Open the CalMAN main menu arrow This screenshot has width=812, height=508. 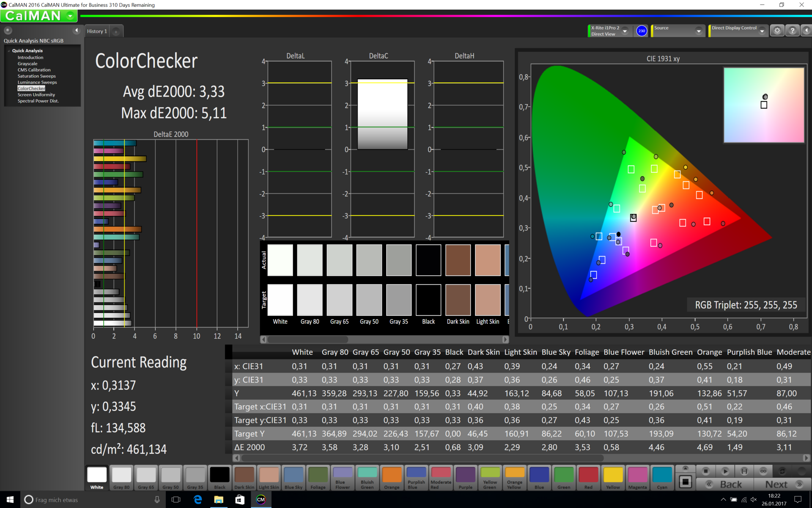pos(70,16)
